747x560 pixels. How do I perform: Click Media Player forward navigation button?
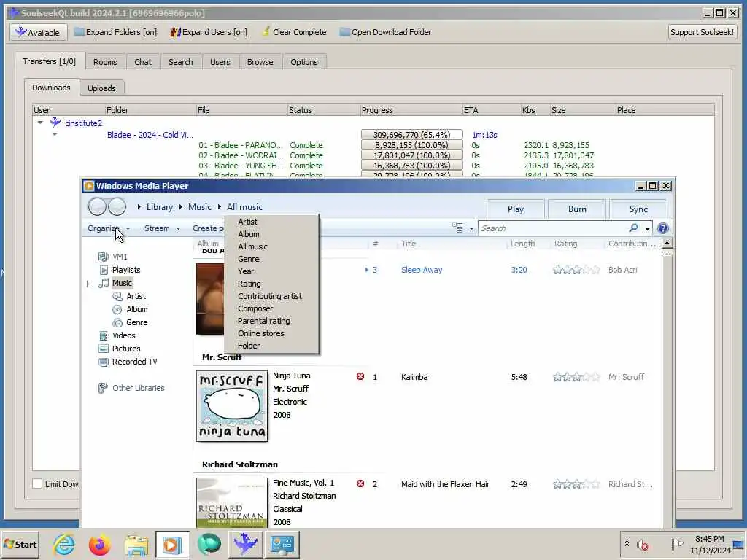(x=117, y=206)
